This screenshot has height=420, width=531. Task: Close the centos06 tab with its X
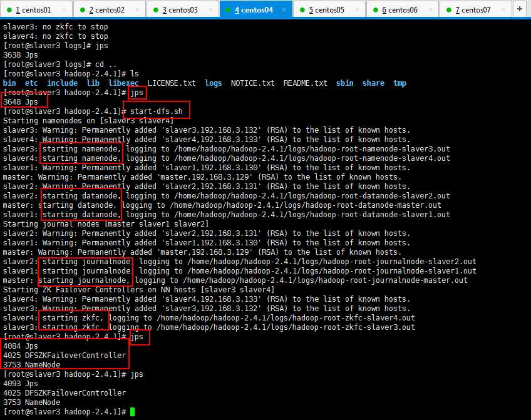tap(430, 10)
